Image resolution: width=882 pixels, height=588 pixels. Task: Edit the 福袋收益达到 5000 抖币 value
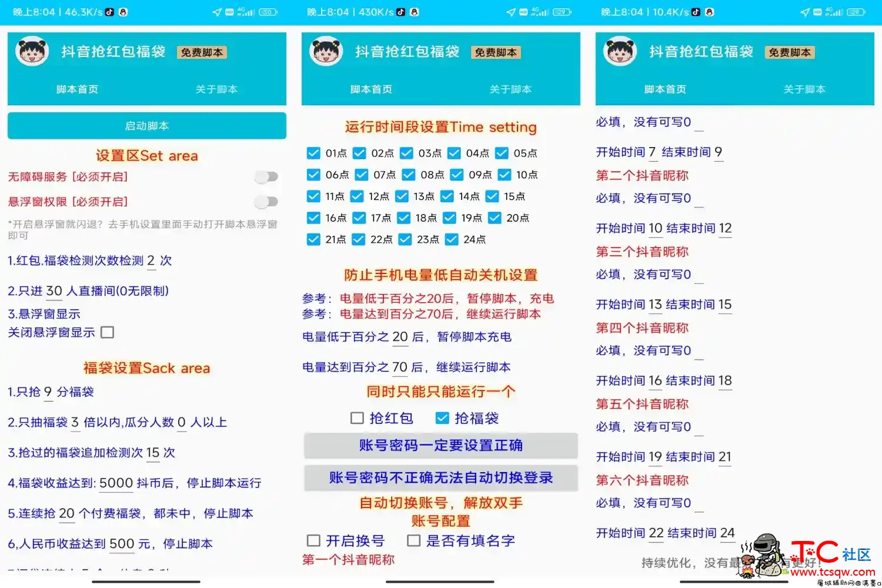point(116,484)
